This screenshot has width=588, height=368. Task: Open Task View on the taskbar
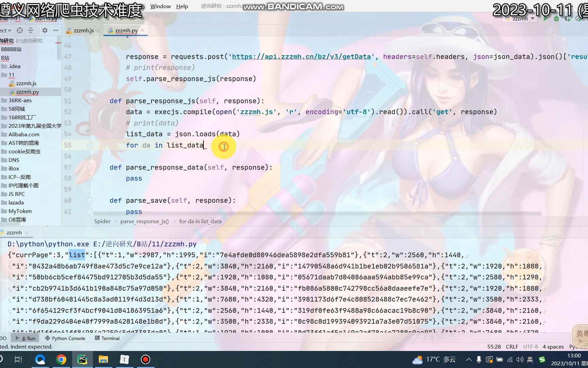[x=18, y=359]
